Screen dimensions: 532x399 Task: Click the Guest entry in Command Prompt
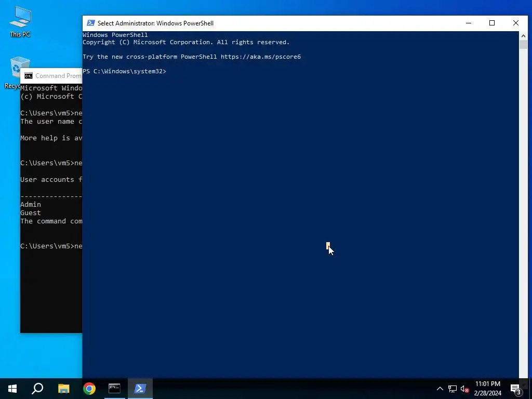pyautogui.click(x=31, y=212)
